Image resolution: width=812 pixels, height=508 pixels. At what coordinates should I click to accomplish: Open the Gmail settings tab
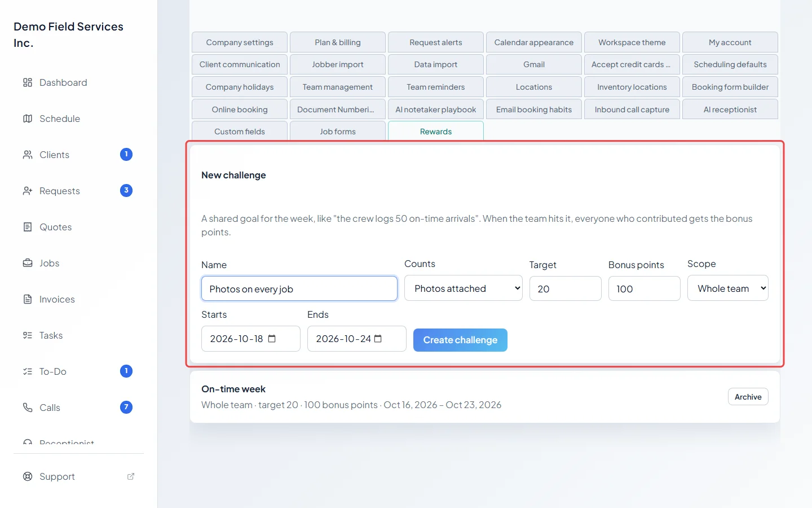tap(534, 64)
